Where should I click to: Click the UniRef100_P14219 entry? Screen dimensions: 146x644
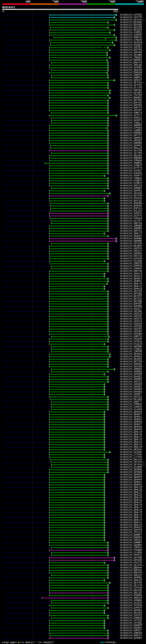[x=131, y=344]
